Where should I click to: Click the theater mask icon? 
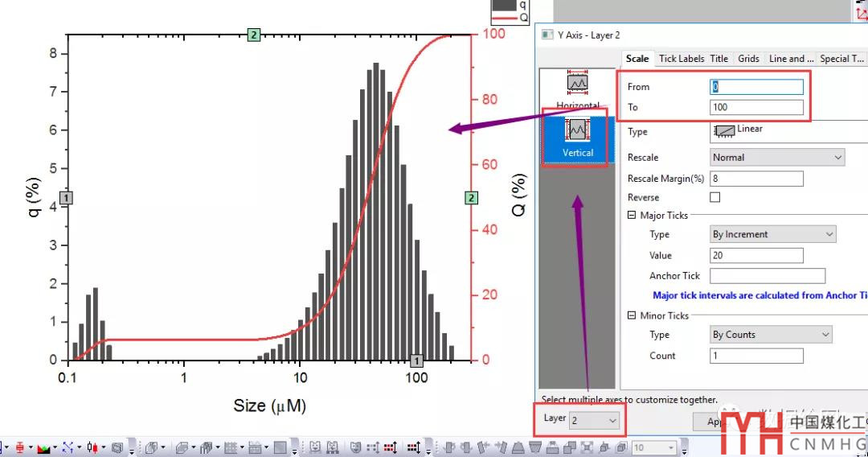pyautogui.click(x=355, y=447)
